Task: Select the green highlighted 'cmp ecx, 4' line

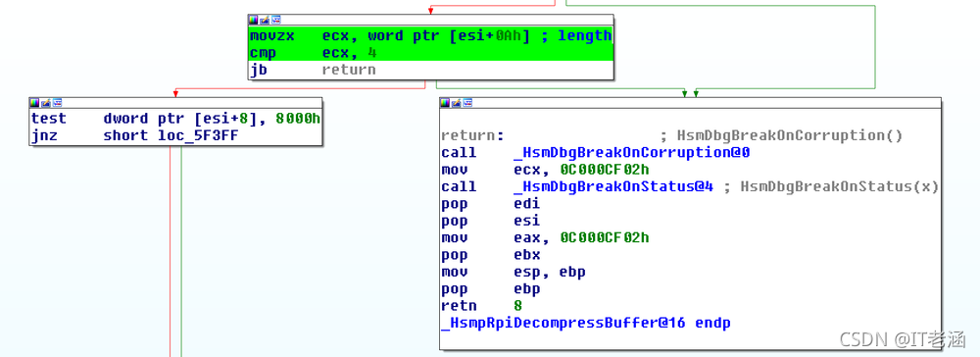Action: click(x=430, y=53)
